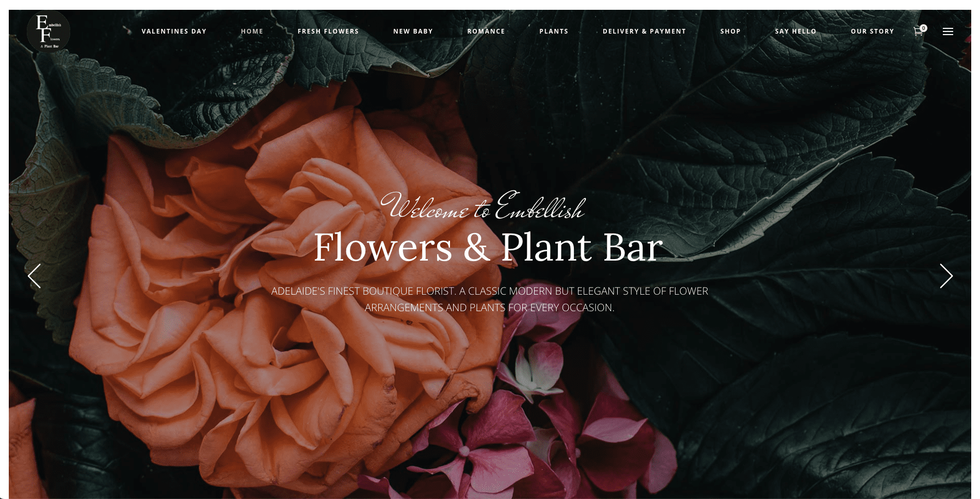Go to the next slide arrow
The width and height of the screenshot is (980, 499).
(946, 276)
